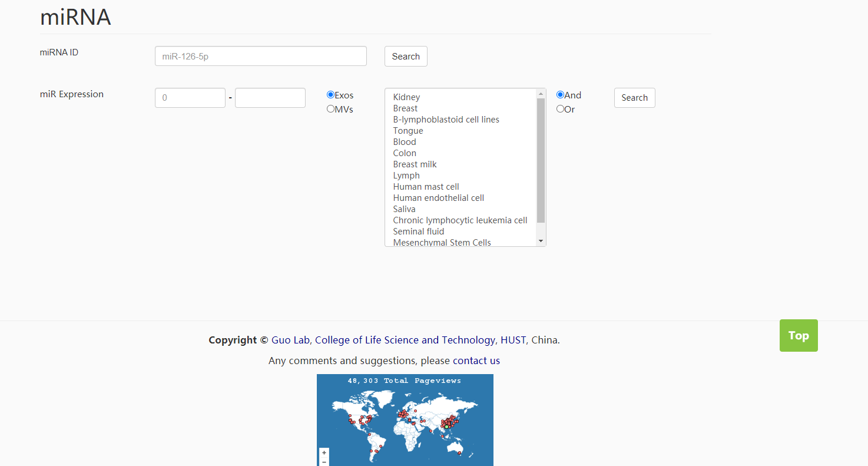The width and height of the screenshot is (868, 466).
Task: Enable the Or logic radio button
Action: click(560, 109)
